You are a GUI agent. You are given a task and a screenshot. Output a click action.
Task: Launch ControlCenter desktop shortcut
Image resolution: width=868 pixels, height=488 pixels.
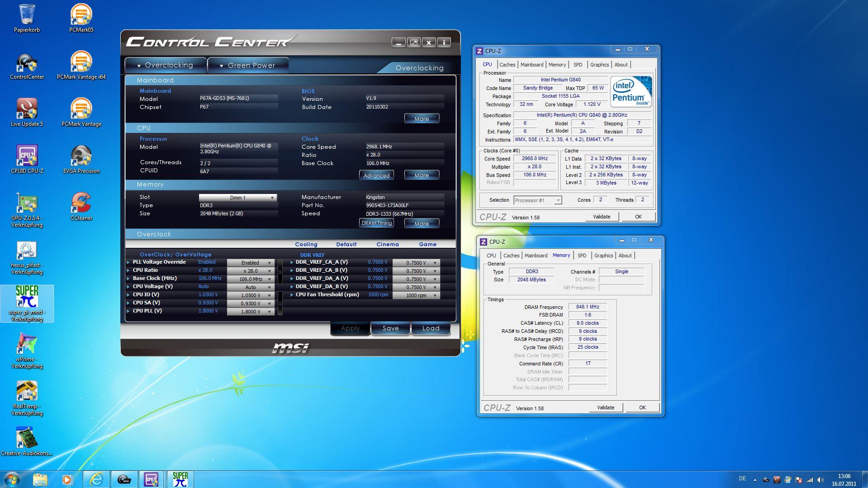pyautogui.click(x=27, y=66)
